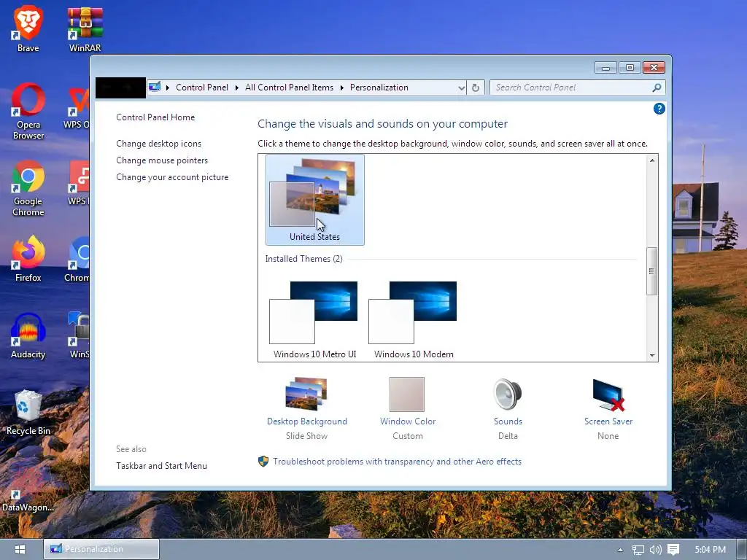Open the Window Color custom swatch

coord(407,394)
